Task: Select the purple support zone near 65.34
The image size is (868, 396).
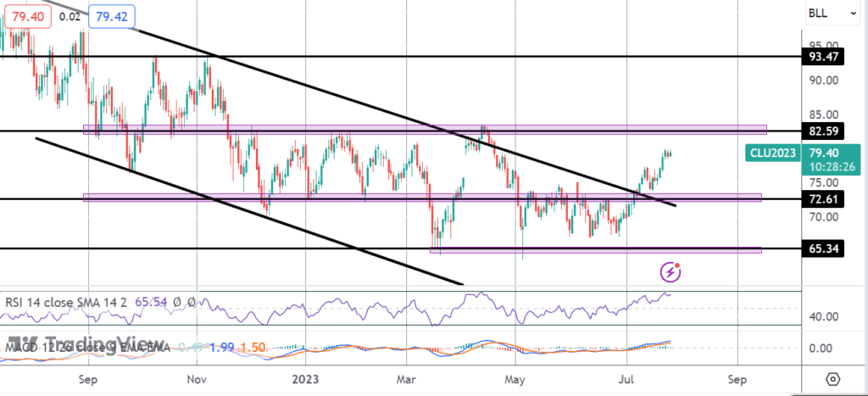Action: coord(593,250)
